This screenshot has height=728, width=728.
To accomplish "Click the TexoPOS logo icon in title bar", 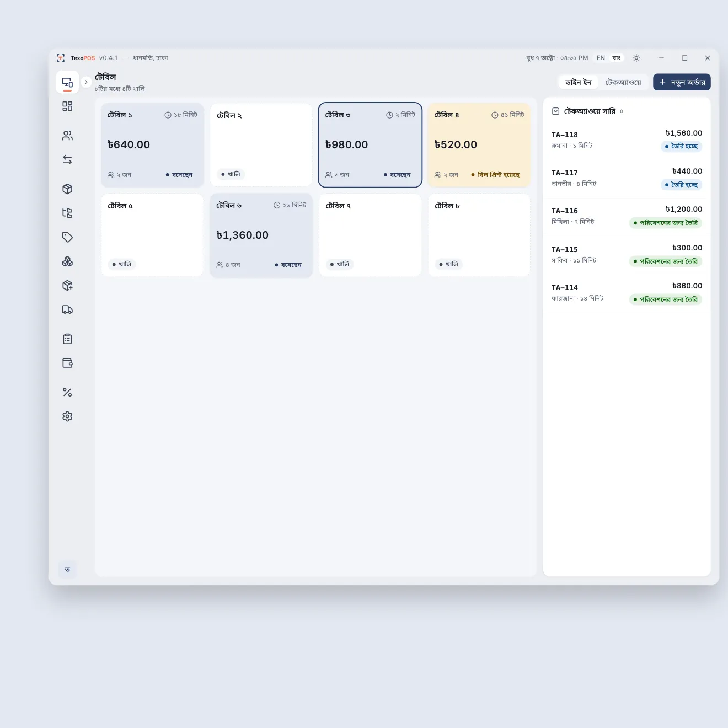I will click(x=61, y=58).
